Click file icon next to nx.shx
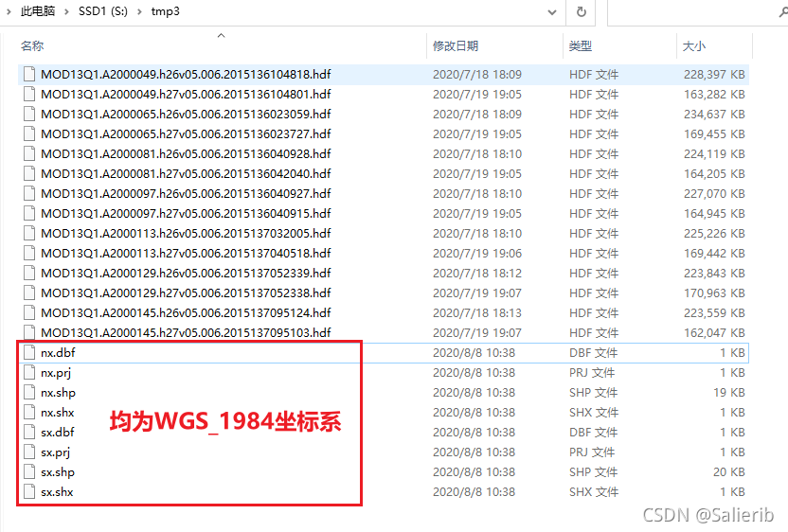This screenshot has height=532, width=788. pos(29,413)
